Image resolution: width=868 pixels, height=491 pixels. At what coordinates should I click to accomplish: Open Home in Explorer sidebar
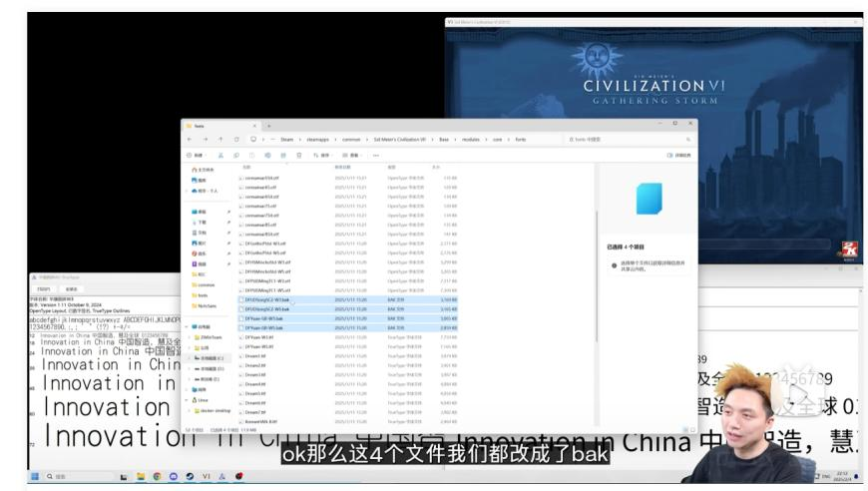click(203, 170)
